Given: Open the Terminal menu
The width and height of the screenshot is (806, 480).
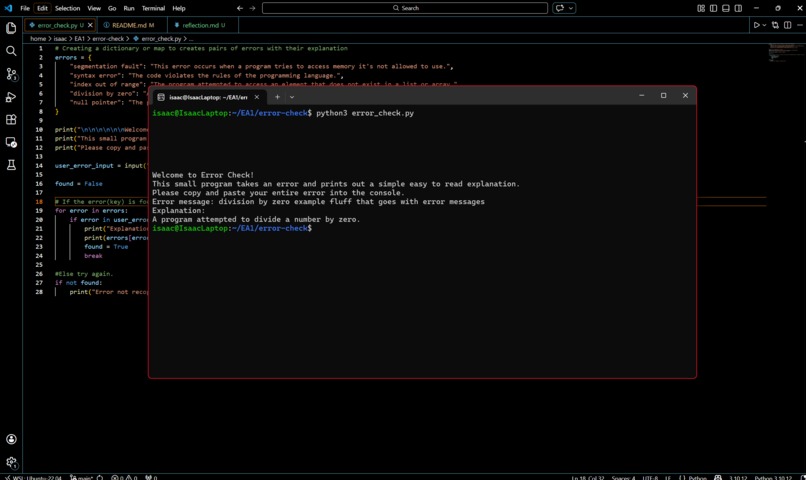Looking at the screenshot, I should point(153,8).
